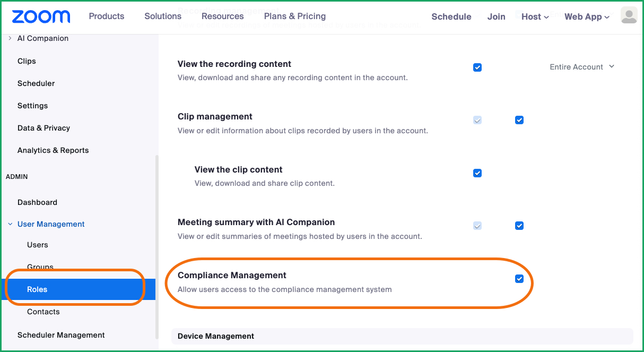Go to Users under User Management
The height and width of the screenshot is (352, 644).
pos(38,245)
